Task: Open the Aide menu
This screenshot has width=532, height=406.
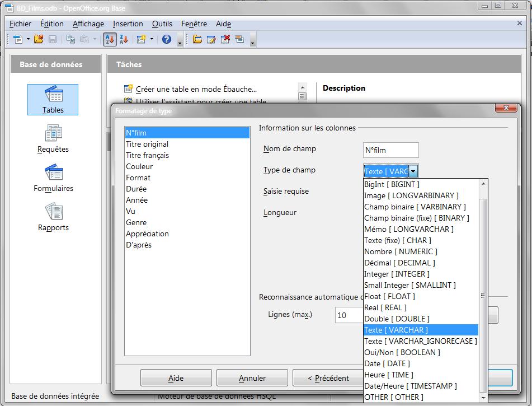Action: point(224,24)
